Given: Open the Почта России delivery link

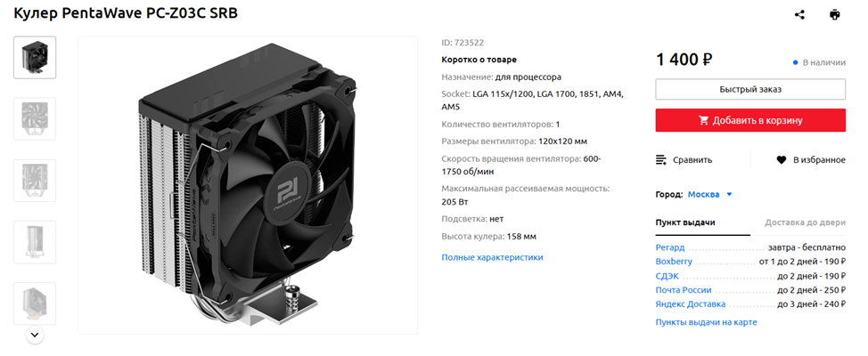Looking at the screenshot, I should (684, 290).
